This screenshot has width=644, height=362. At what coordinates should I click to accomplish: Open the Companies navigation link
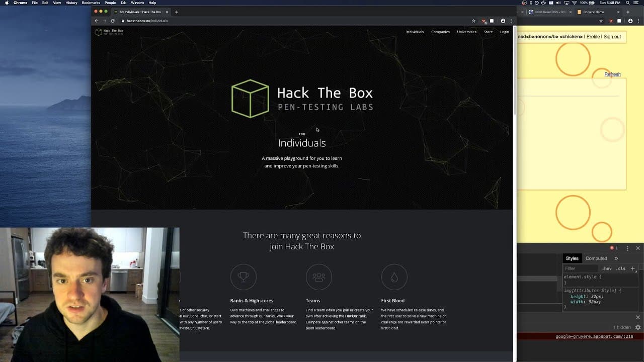click(x=440, y=32)
